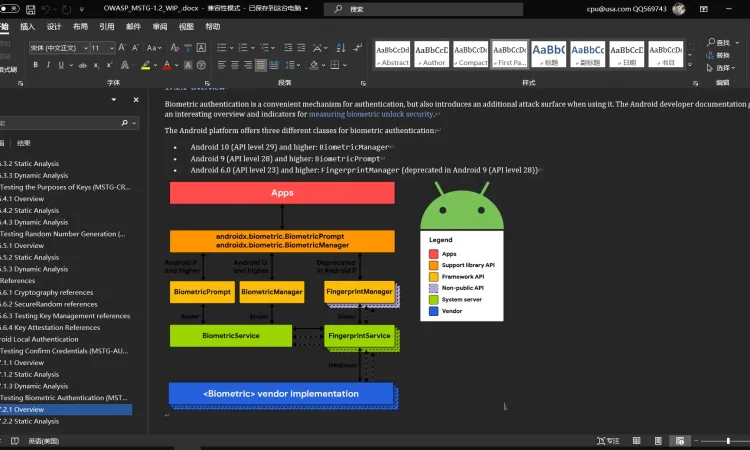Open the measuring biometric unlock security link
The image size is (750, 450).
pos(371,114)
